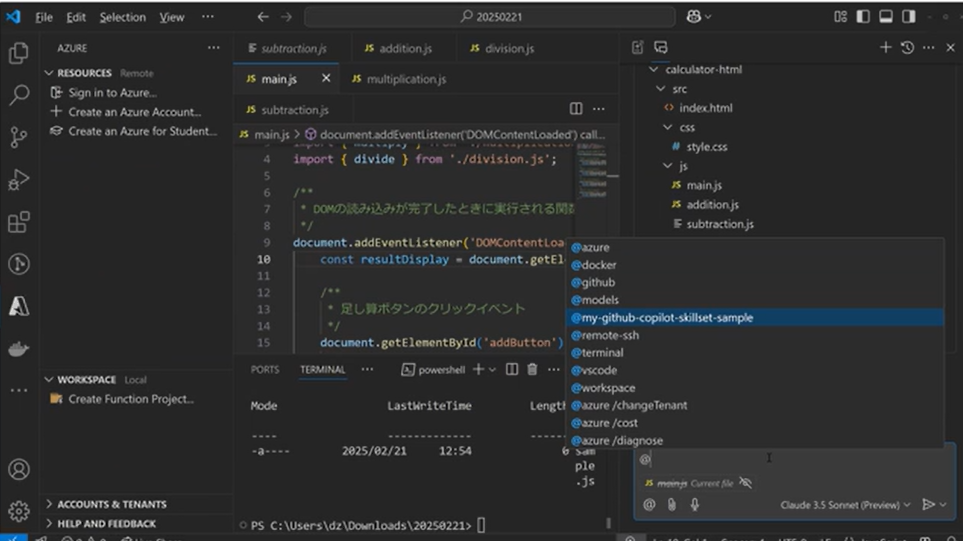Open the Edit menu
The image size is (963, 541).
coord(76,17)
